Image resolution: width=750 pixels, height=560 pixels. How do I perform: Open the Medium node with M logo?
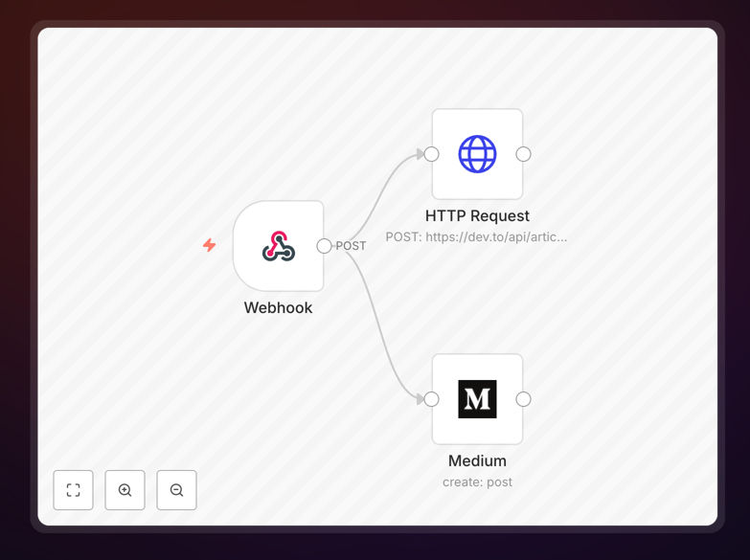477,399
